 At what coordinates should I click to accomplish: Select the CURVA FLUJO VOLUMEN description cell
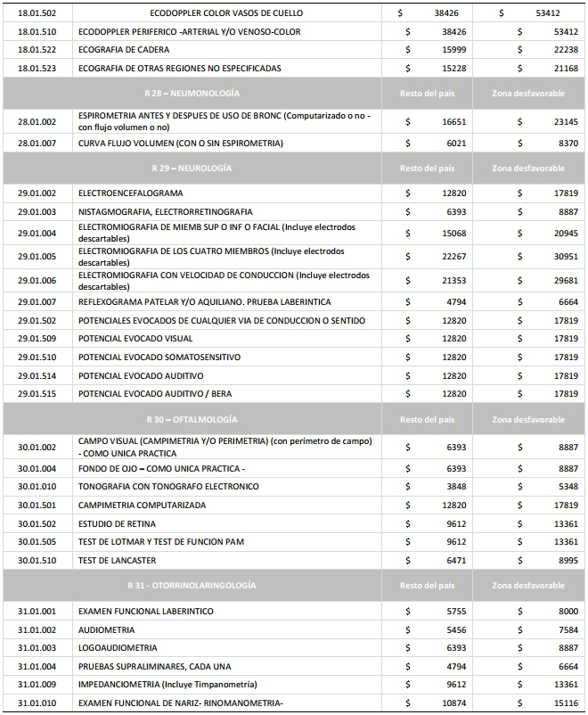pyautogui.click(x=180, y=143)
